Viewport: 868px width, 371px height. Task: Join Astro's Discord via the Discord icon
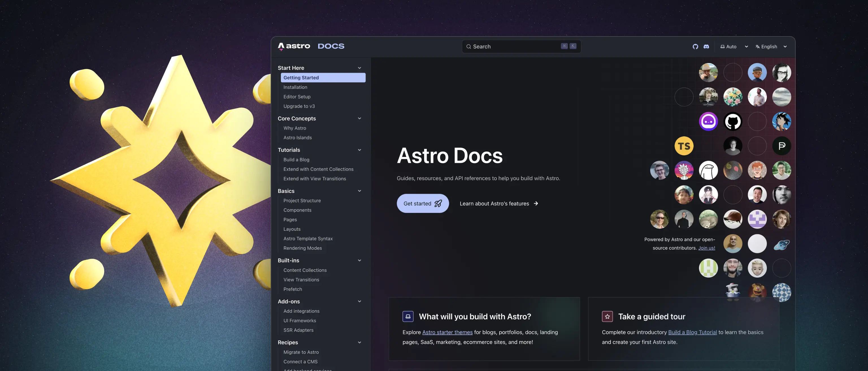click(706, 47)
